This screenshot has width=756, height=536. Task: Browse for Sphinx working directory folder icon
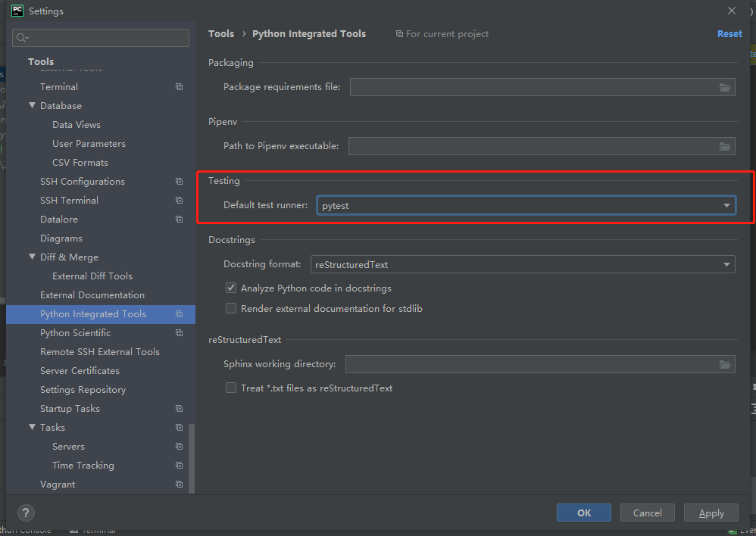point(725,364)
